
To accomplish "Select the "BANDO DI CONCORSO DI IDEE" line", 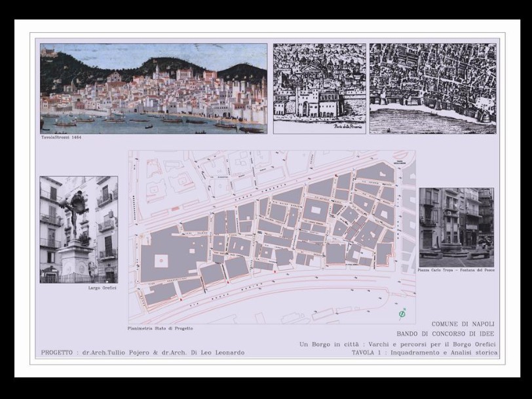I will [x=446, y=334].
